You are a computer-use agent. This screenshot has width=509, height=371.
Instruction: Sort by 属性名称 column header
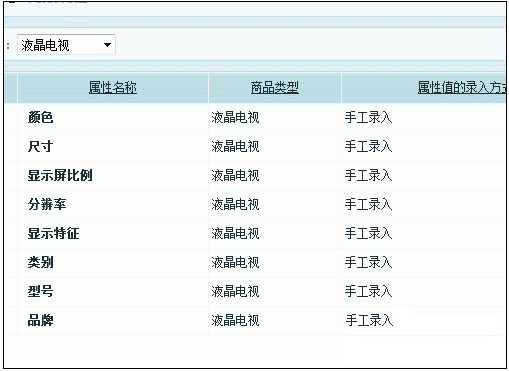pos(113,88)
